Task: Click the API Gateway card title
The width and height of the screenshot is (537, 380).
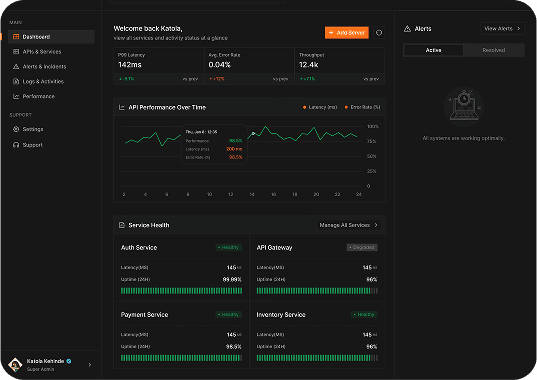Action: pos(274,248)
